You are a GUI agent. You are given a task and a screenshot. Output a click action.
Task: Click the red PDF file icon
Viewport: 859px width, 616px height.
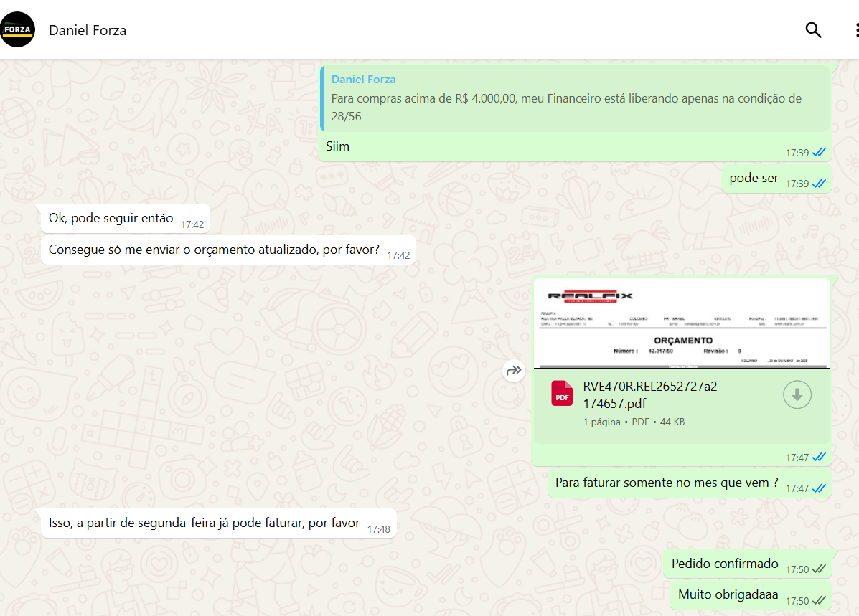[x=562, y=394]
